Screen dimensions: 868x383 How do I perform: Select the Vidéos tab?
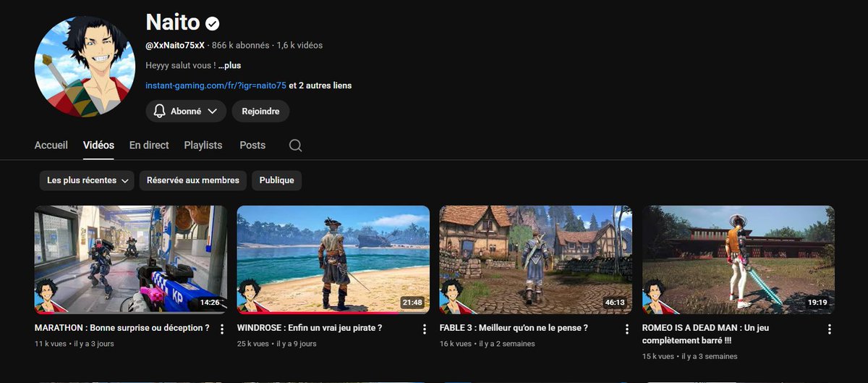[98, 145]
